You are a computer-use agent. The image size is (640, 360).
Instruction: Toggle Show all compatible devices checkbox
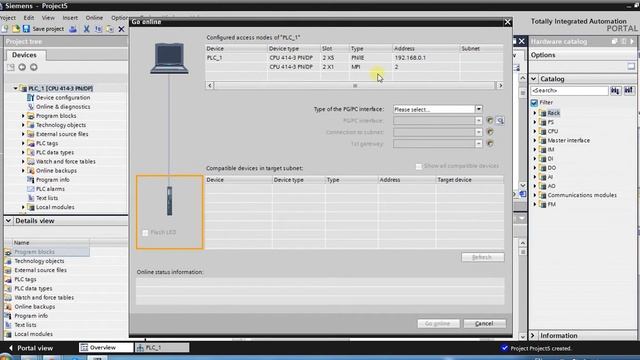click(418, 167)
